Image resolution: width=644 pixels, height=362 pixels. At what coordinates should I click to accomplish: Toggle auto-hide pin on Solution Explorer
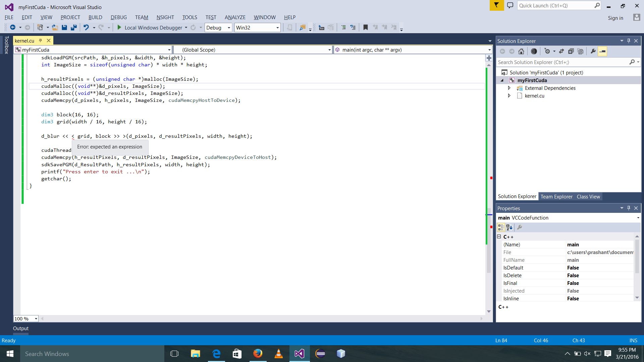[629, 41]
